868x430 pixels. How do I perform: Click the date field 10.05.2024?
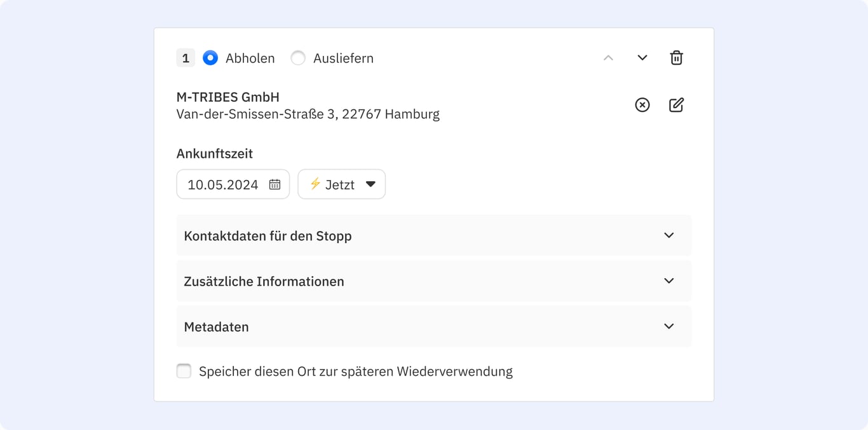coord(233,184)
